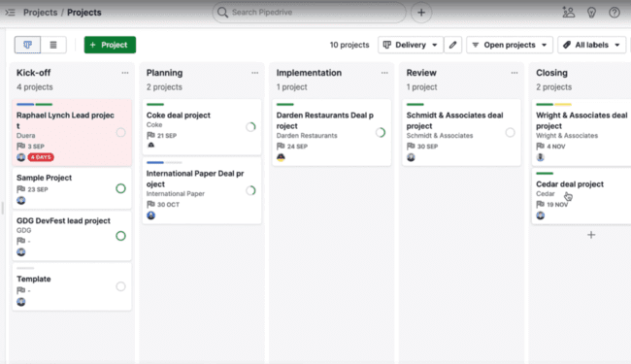This screenshot has height=364, width=631.
Task: Click owner avatar on International Paper card
Action: [x=151, y=215]
